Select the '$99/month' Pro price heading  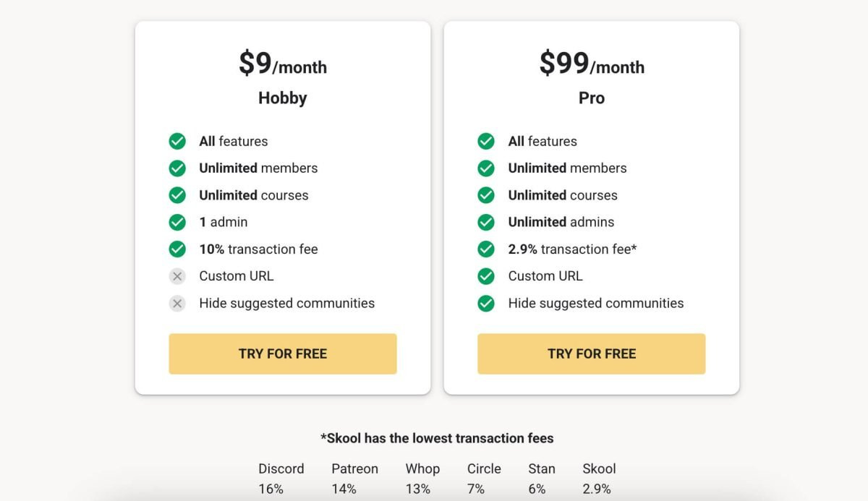click(591, 64)
